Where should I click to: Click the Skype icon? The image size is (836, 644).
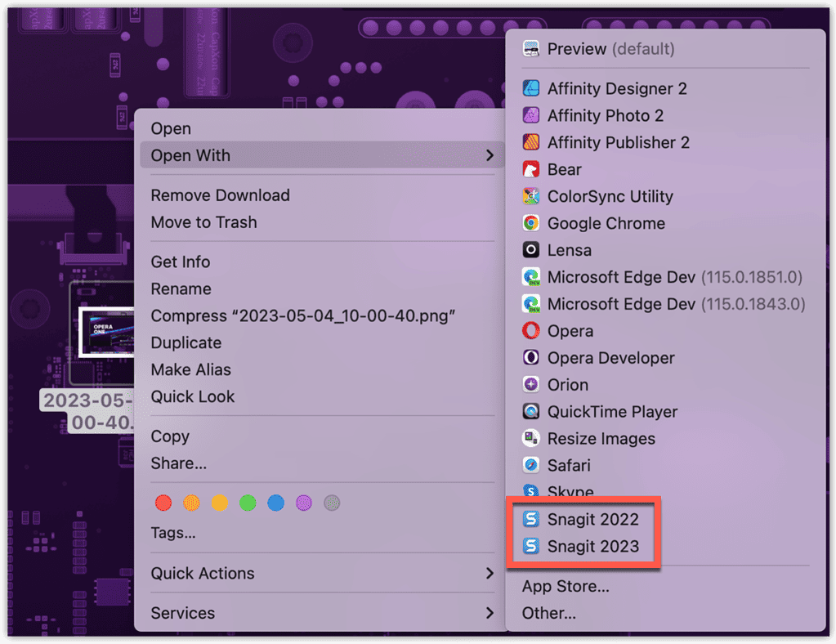(x=531, y=490)
